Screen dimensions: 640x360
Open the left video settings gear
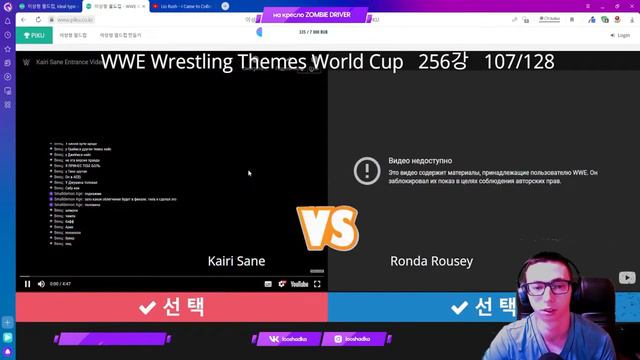[x=282, y=284]
